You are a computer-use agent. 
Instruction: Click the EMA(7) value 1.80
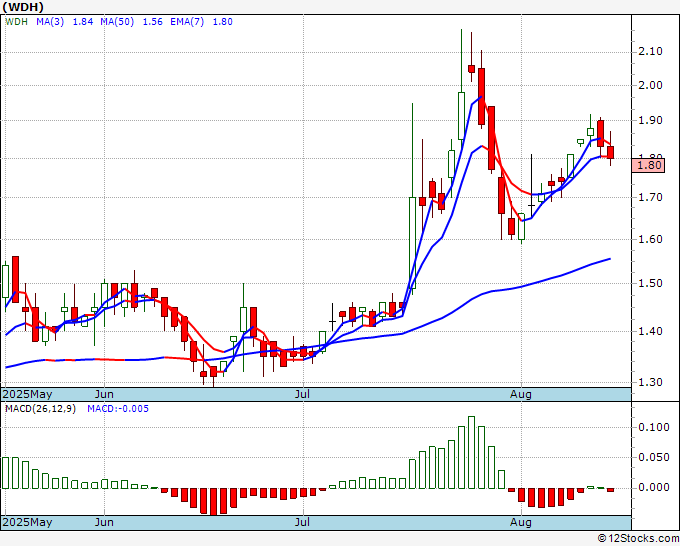pos(222,22)
